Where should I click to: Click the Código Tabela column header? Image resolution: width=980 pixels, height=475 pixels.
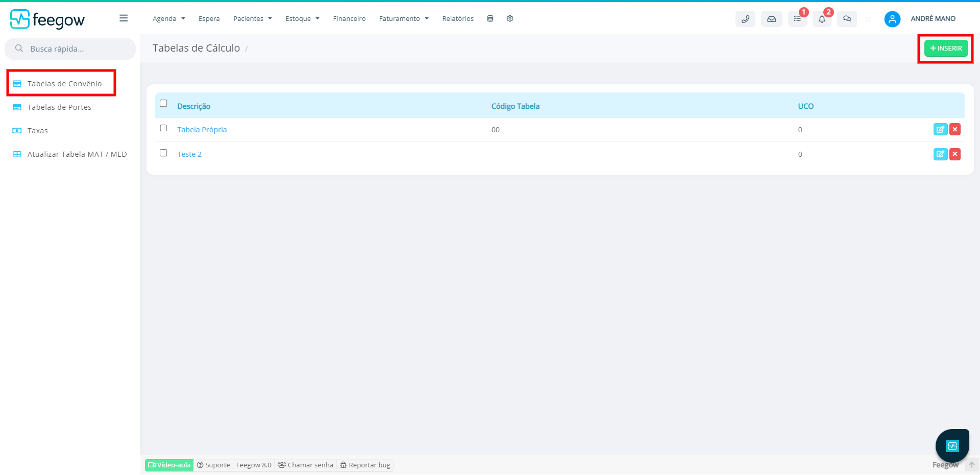pos(516,106)
